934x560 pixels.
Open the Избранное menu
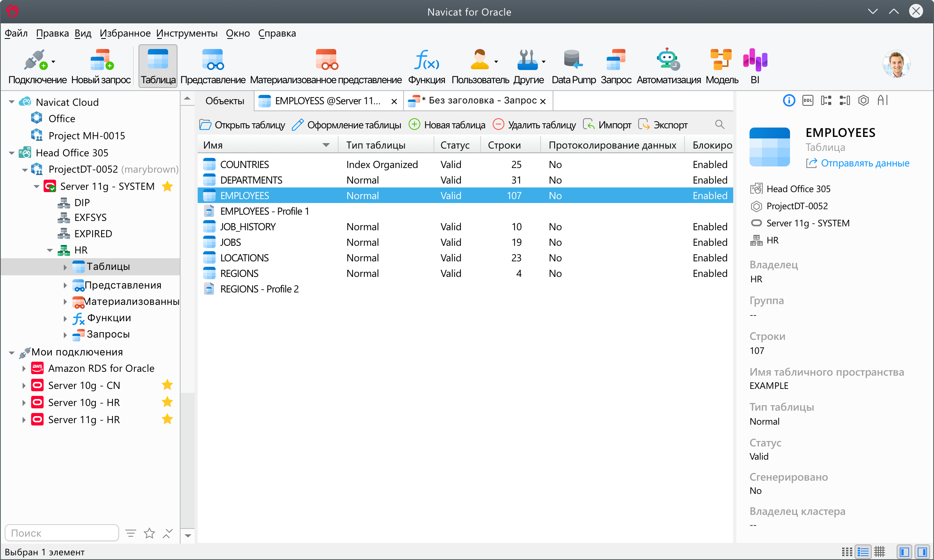(125, 33)
